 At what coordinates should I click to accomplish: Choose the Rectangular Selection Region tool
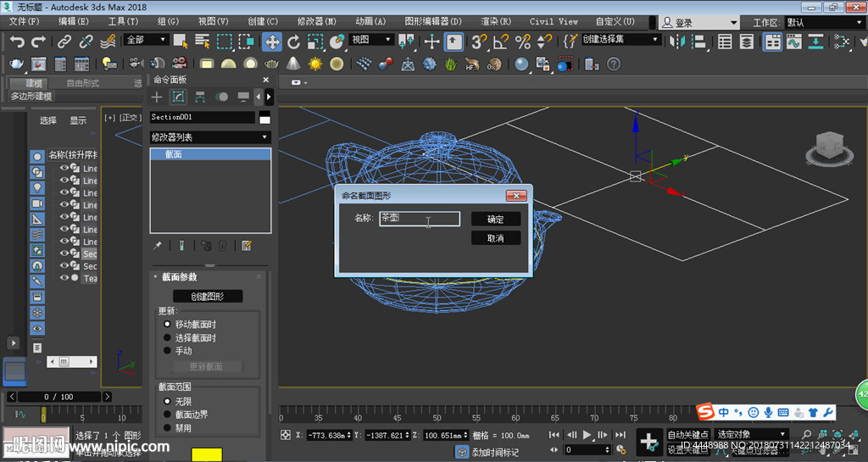tap(224, 42)
